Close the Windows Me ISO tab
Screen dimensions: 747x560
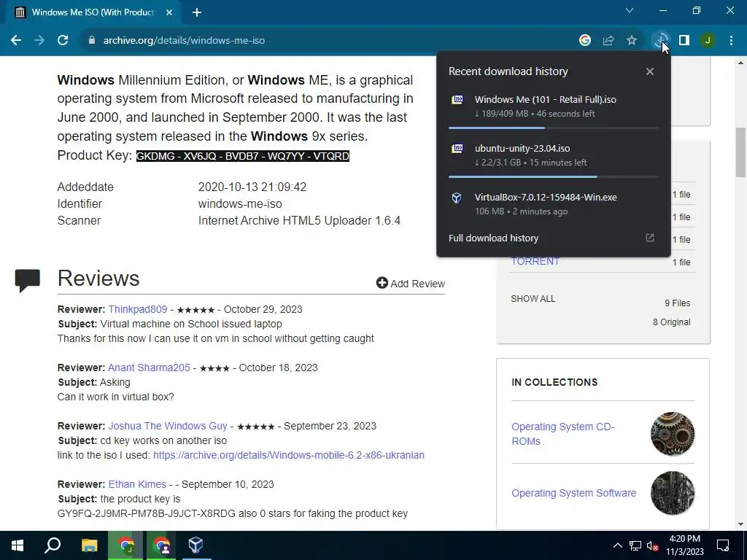(x=169, y=12)
